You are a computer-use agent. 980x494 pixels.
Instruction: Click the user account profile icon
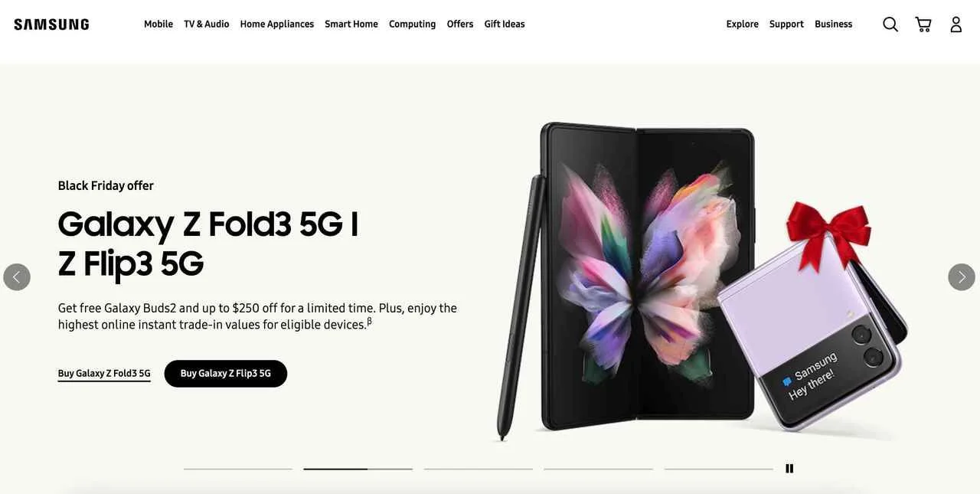[956, 25]
